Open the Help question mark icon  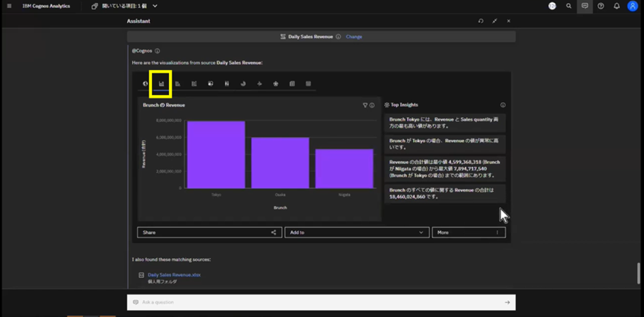pyautogui.click(x=601, y=6)
